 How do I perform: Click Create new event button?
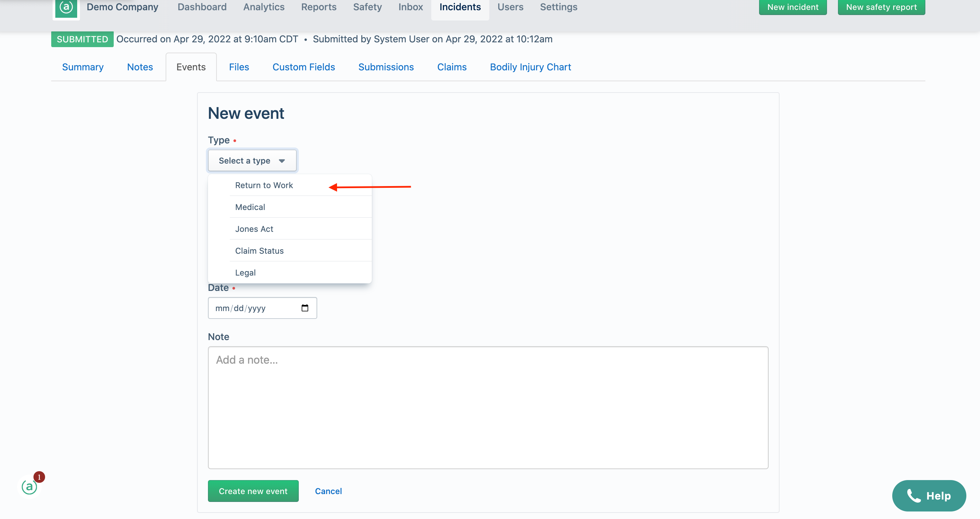(x=253, y=491)
